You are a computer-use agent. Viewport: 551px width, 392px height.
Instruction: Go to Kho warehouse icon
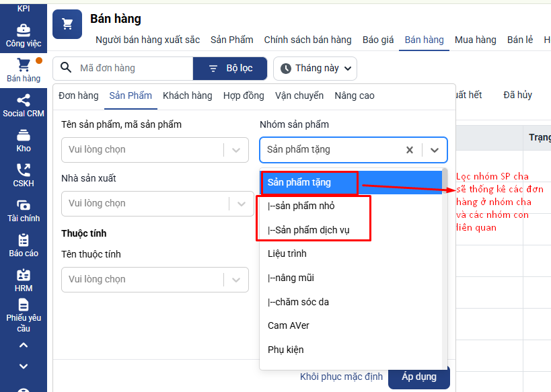24,136
